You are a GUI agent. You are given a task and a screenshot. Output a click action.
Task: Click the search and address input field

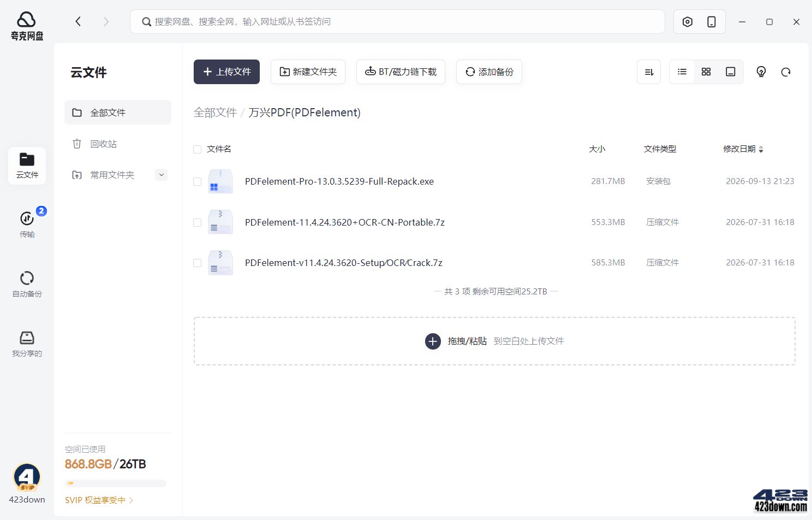(397, 22)
